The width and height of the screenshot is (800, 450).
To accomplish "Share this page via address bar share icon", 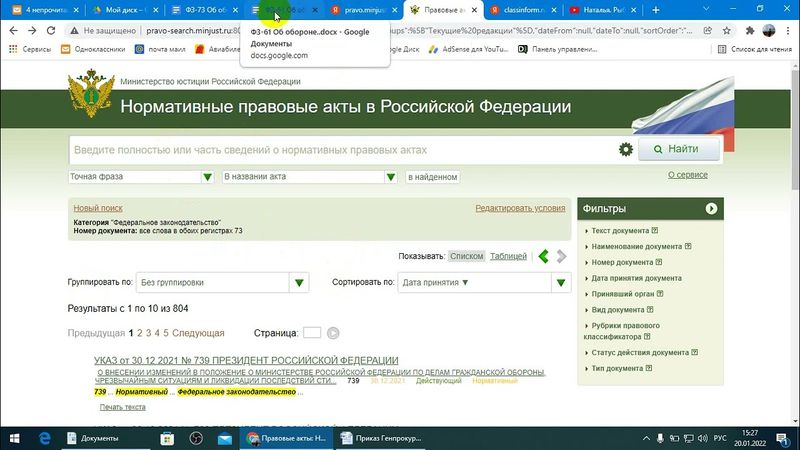I will (708, 31).
